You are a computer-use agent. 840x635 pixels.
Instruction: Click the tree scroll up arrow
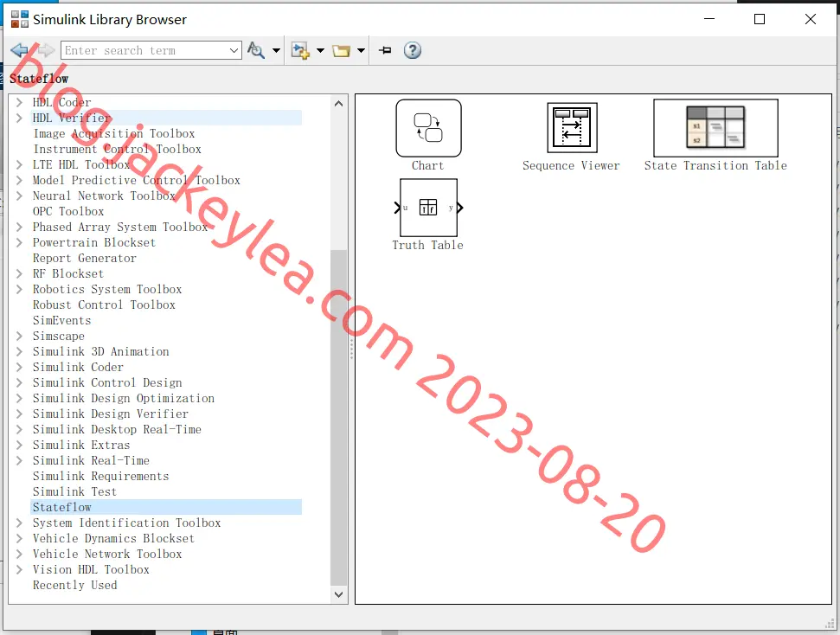(338, 104)
